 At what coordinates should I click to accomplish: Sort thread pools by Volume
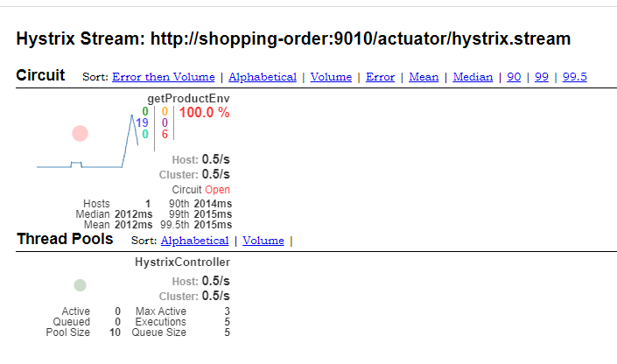point(263,241)
